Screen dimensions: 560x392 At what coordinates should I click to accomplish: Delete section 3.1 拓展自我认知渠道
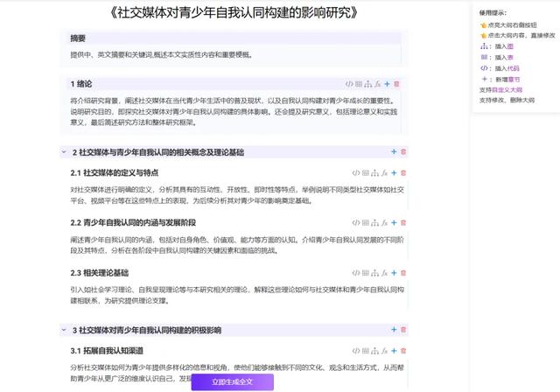click(403, 351)
